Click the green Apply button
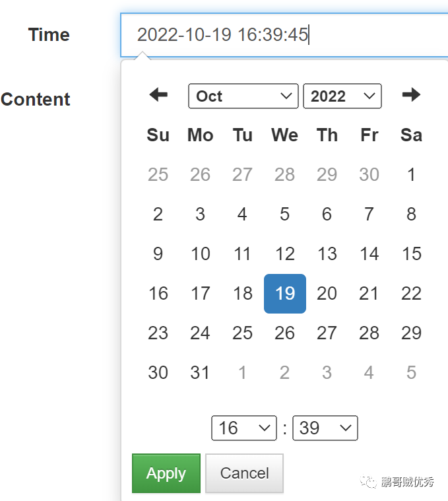448x501 pixels. point(166,473)
